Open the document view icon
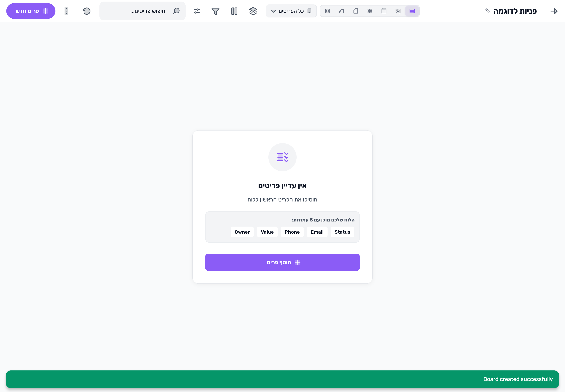565x392 pixels. [x=355, y=11]
